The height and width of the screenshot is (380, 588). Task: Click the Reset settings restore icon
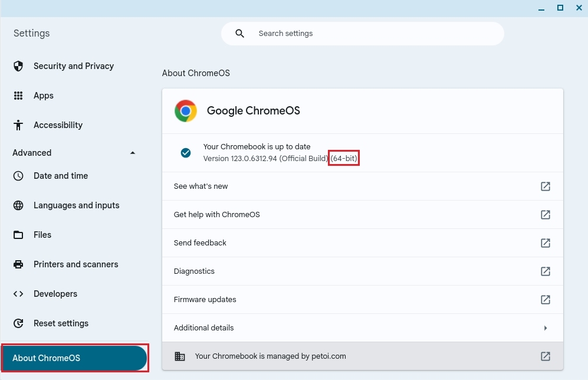coord(18,323)
